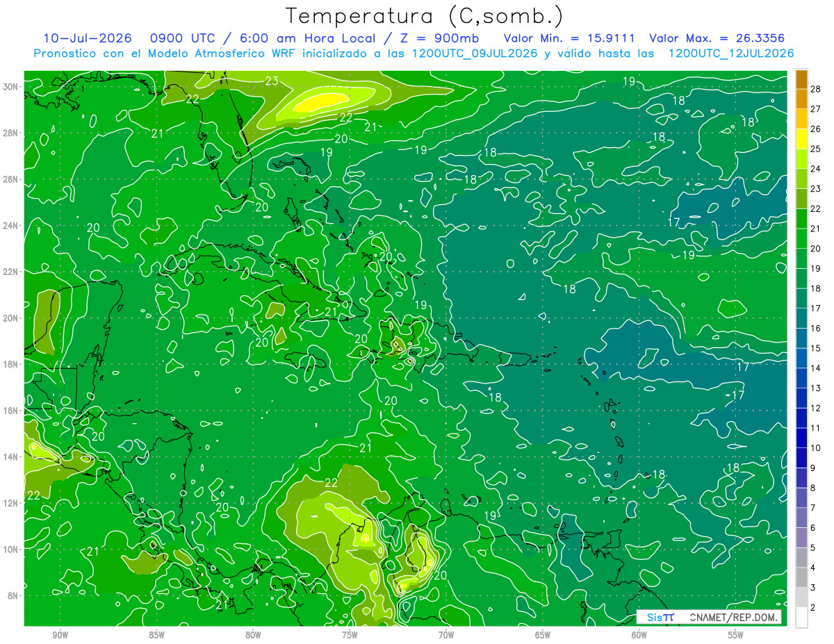Image resolution: width=834 pixels, height=644 pixels.
Task: Click the Temperatura (C,somb.) title
Action: point(425,16)
